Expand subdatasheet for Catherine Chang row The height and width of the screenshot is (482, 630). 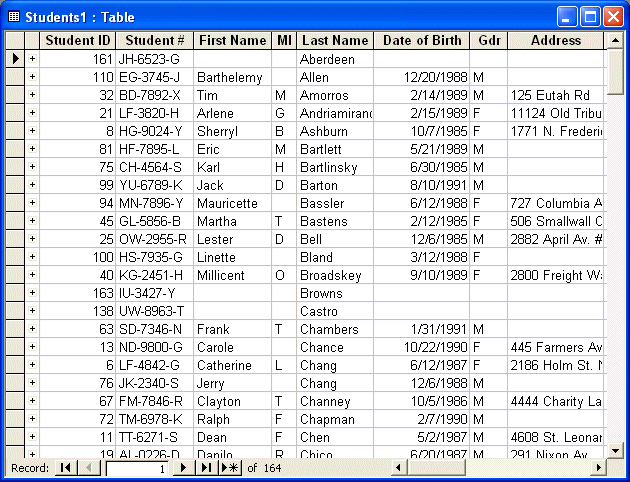click(x=33, y=365)
